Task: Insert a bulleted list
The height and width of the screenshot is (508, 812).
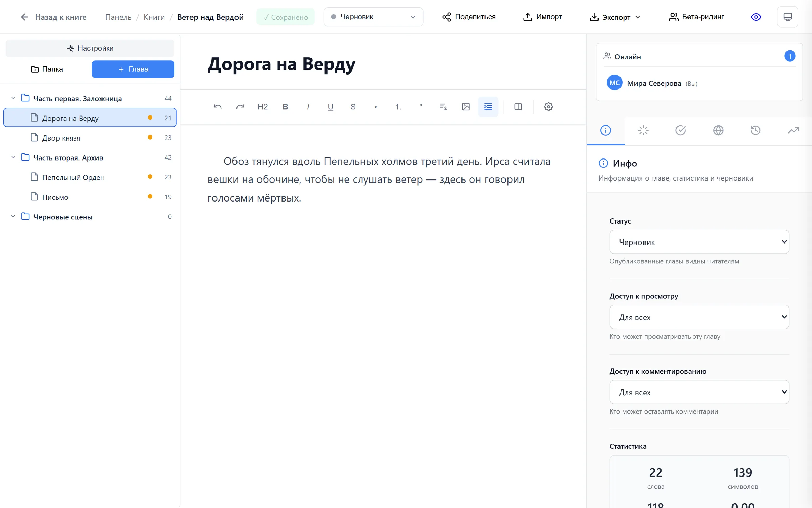Action: [x=376, y=107]
